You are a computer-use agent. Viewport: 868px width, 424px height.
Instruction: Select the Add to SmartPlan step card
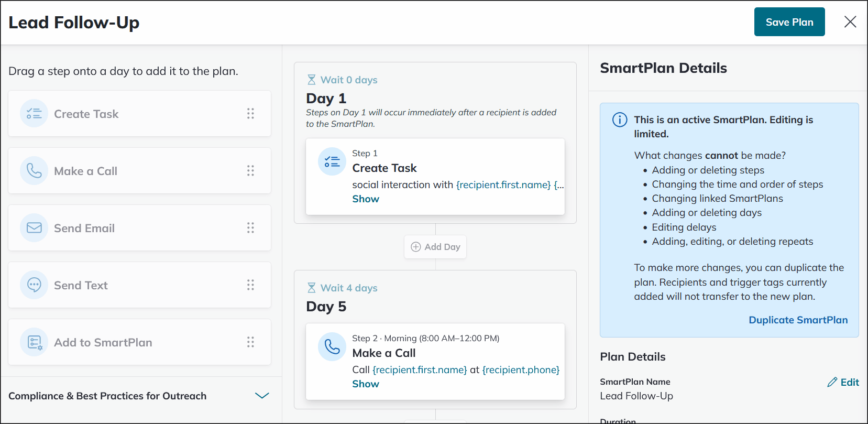[139, 342]
